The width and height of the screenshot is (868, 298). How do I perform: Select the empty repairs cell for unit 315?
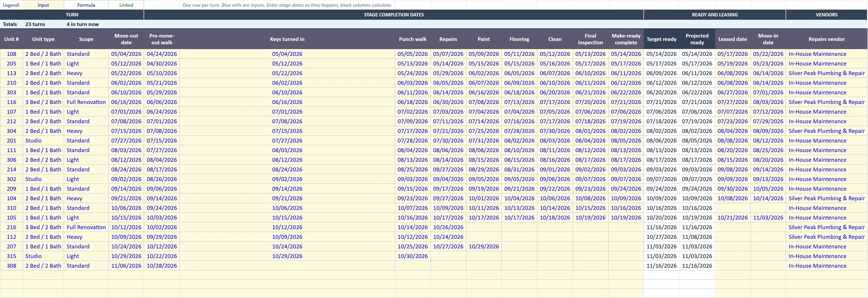[x=448, y=256]
